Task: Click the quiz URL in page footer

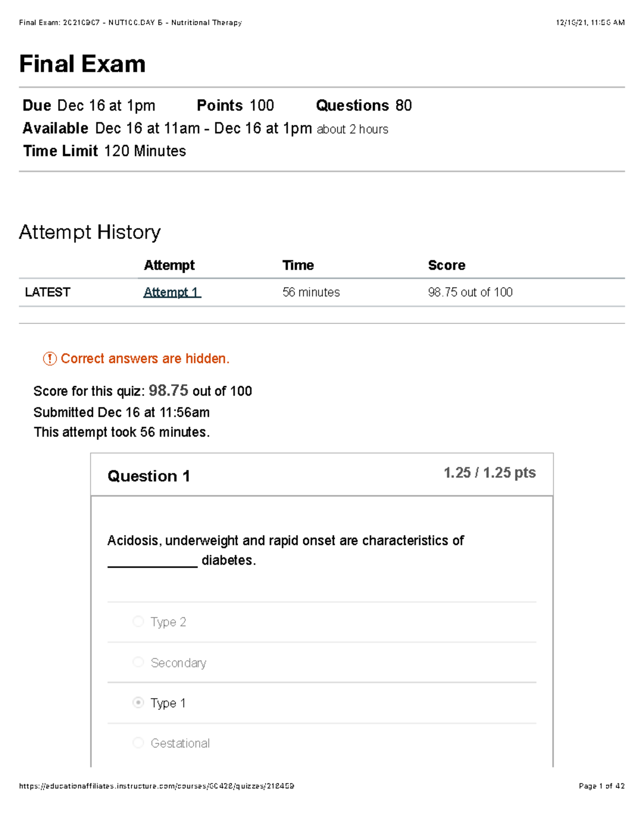Action: pyautogui.click(x=156, y=786)
